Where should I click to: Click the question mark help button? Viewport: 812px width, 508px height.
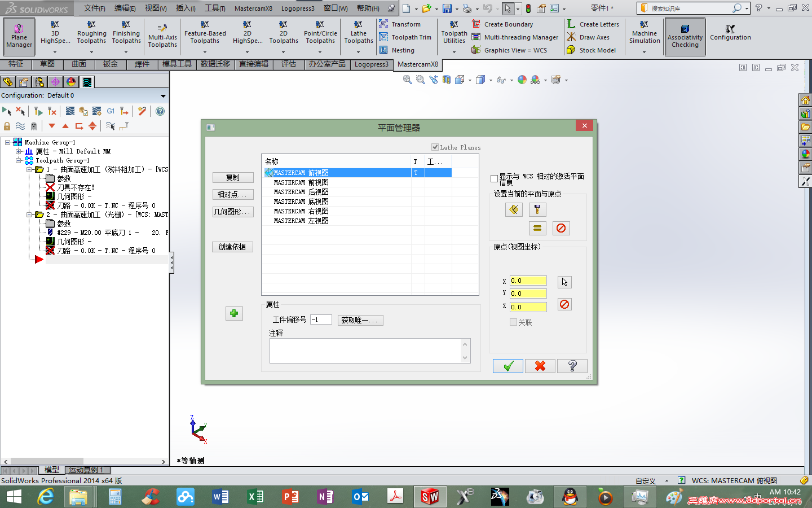(x=572, y=366)
